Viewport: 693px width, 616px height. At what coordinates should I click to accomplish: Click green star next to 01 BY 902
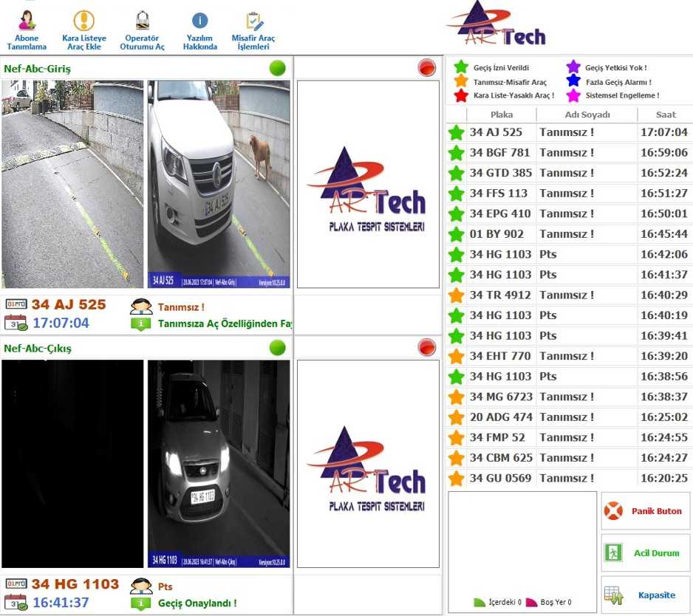pos(457,235)
